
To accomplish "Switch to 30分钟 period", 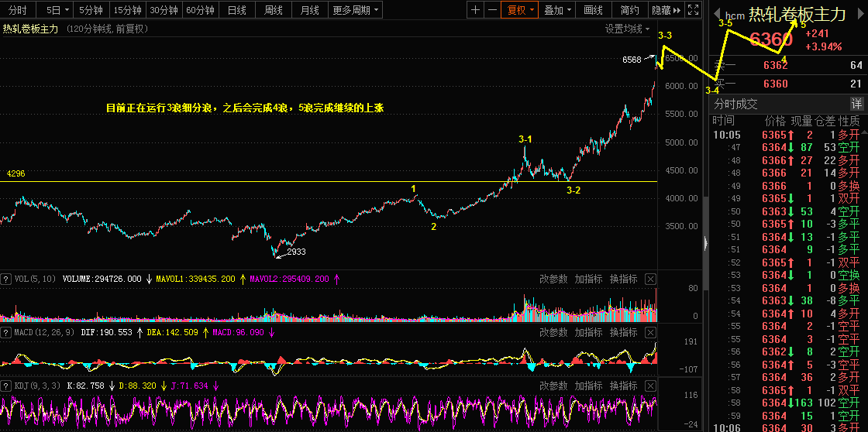I will (164, 9).
